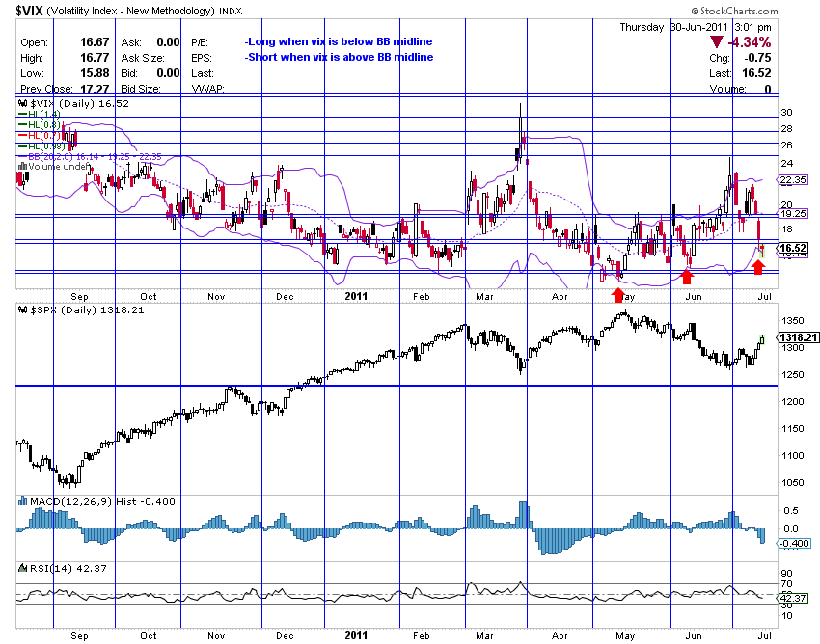Click the candlestick icon before $SPX (Daily)
This screenshot has height=644, width=820.
coord(22,310)
